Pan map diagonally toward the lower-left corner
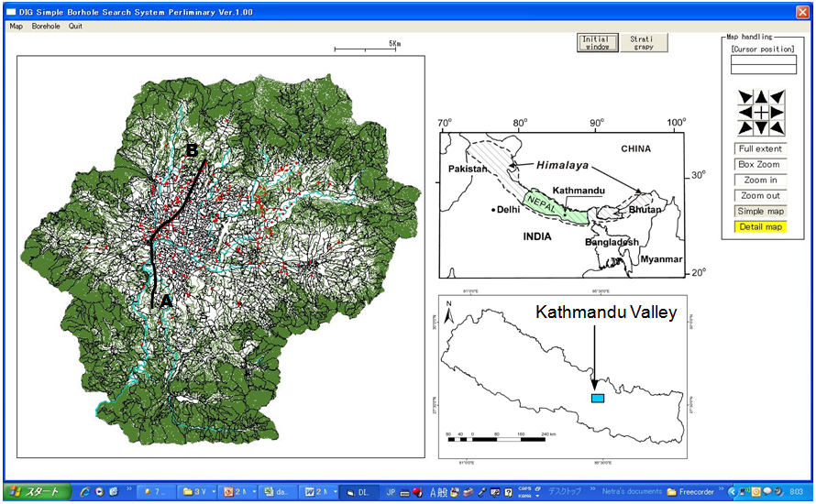This screenshot has height=504, width=816. 744,127
